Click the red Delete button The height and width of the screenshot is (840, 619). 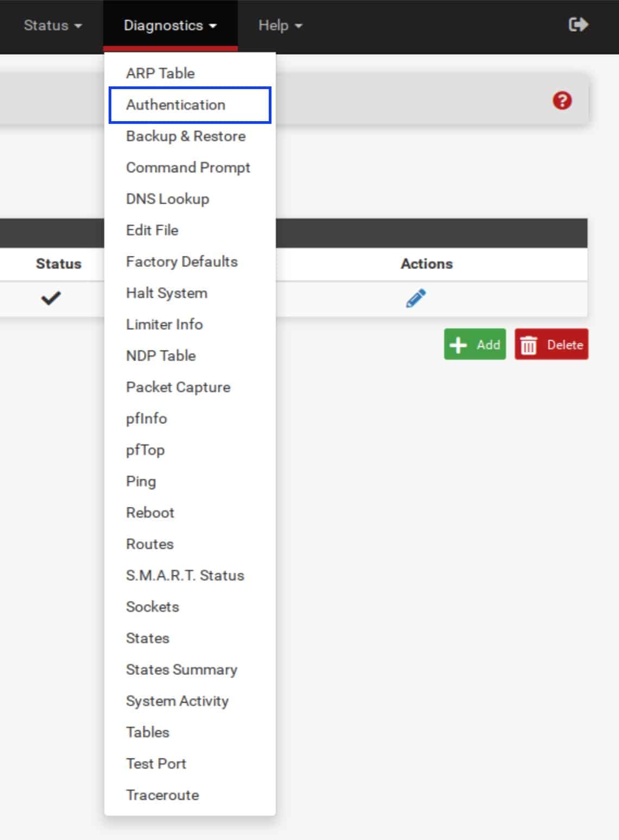[552, 344]
